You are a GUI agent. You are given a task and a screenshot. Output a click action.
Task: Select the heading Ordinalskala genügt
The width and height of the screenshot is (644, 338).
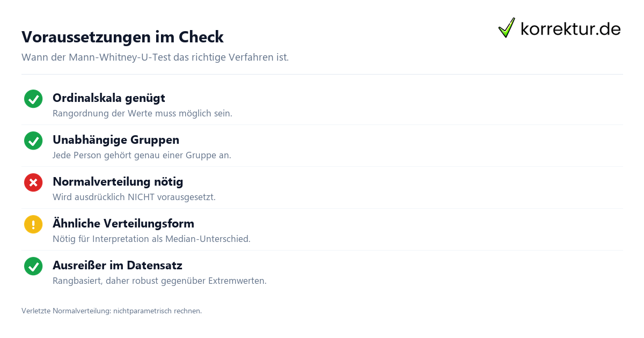[109, 98]
